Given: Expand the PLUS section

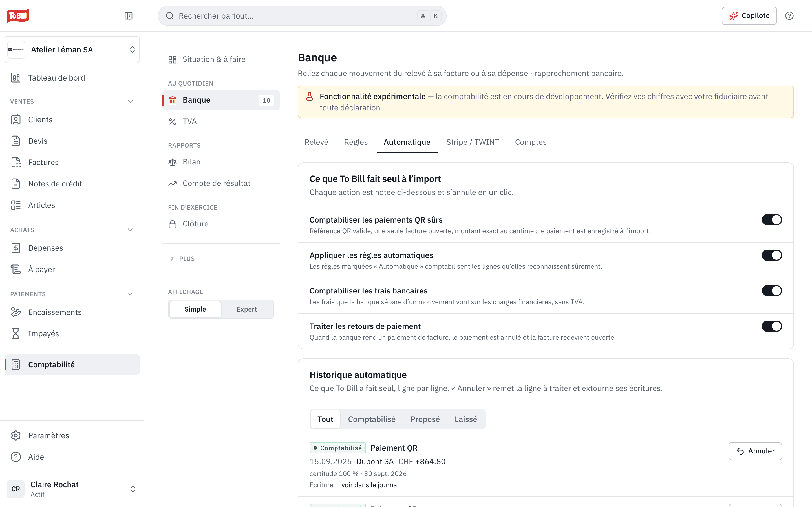Looking at the screenshot, I should [182, 259].
